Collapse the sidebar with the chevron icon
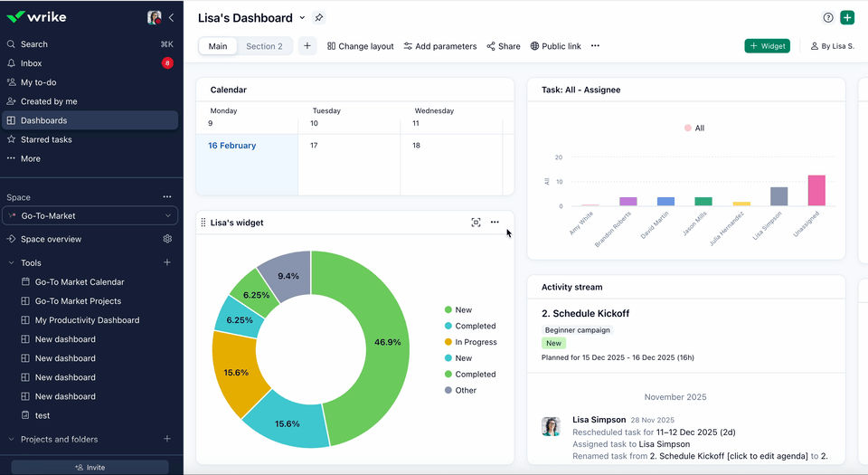The image size is (868, 475). [171, 17]
